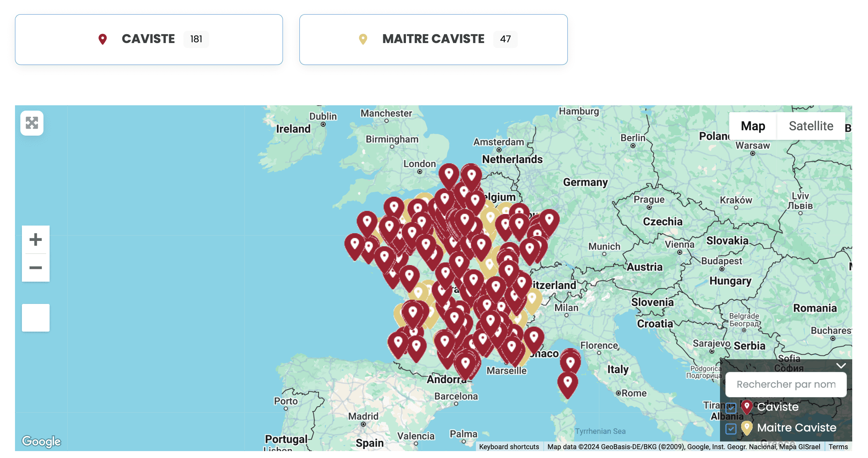This screenshot has height=458, width=868.
Task: Collapse the legend panel with chevron
Action: 841,365
